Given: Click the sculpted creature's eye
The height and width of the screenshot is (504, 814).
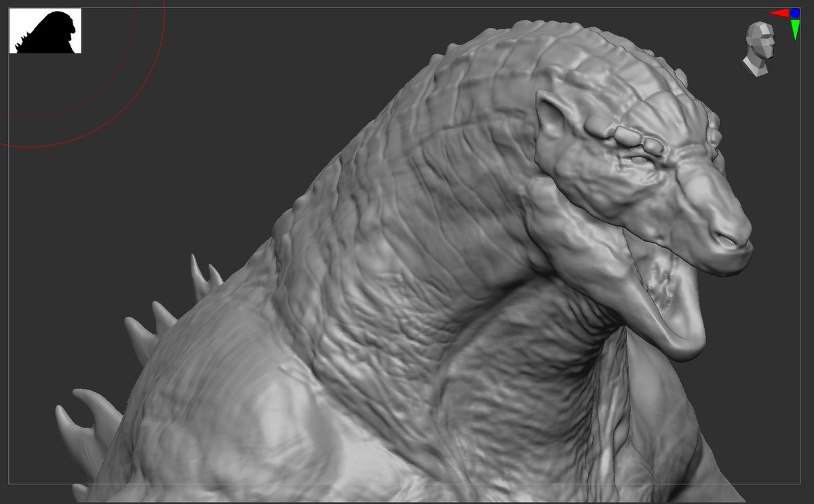Looking at the screenshot, I should tap(639, 160).
